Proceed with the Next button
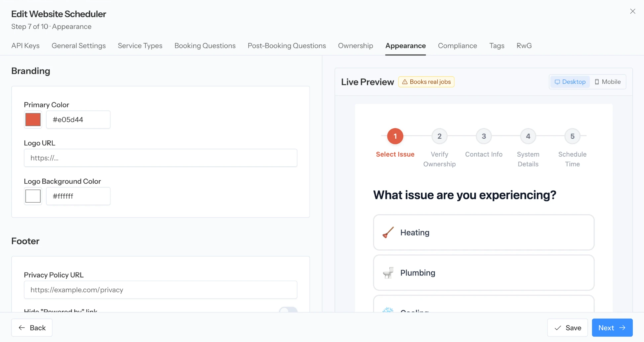Image resolution: width=644 pixels, height=342 pixels. [612, 328]
